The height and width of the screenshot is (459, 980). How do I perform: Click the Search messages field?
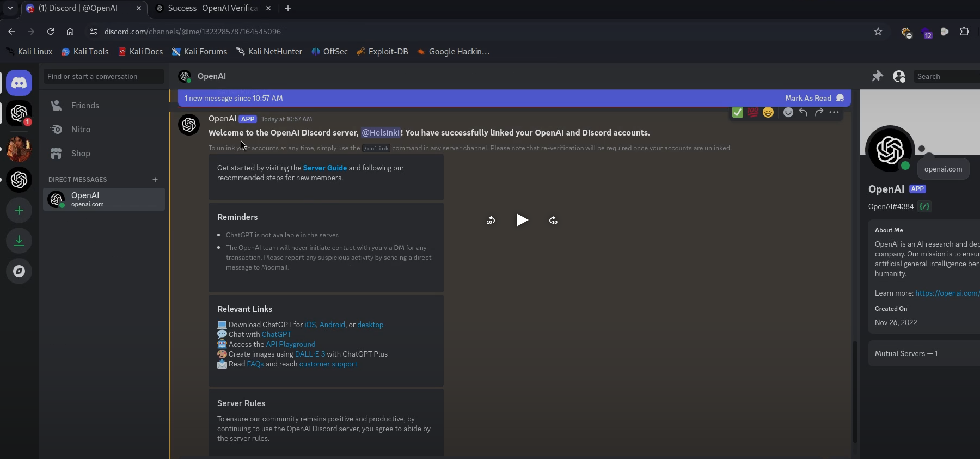(x=947, y=76)
